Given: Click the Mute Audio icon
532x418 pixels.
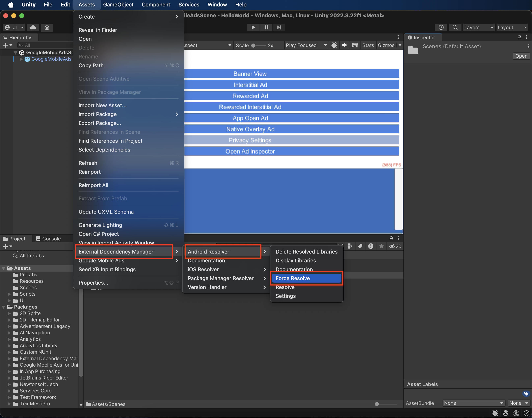Looking at the screenshot, I should (x=345, y=45).
